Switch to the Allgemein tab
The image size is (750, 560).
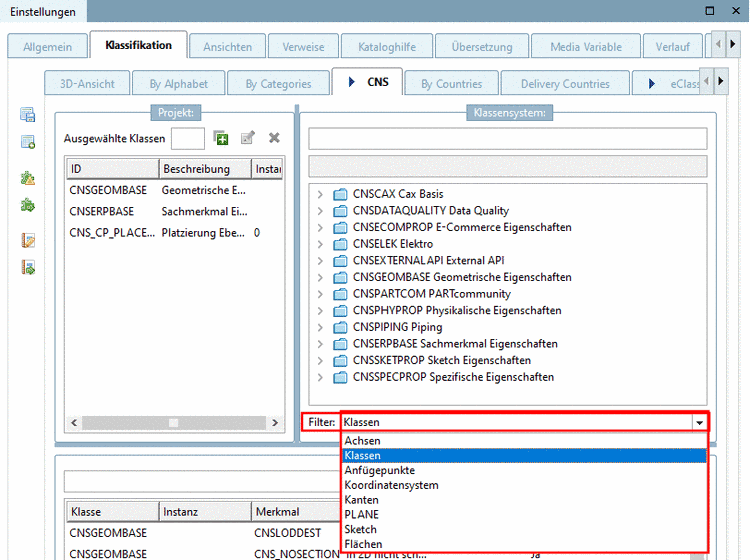[x=47, y=47]
